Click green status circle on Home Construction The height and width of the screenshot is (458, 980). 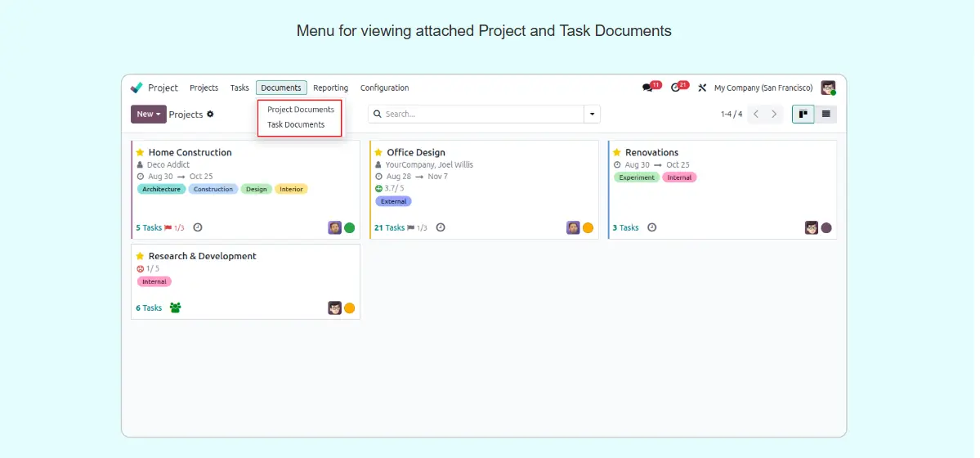pos(350,228)
